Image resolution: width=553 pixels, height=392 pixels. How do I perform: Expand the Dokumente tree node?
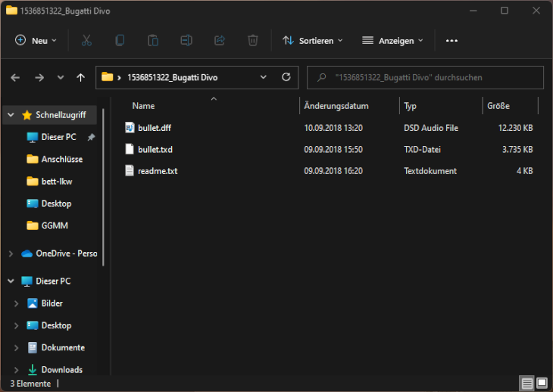[x=16, y=347]
